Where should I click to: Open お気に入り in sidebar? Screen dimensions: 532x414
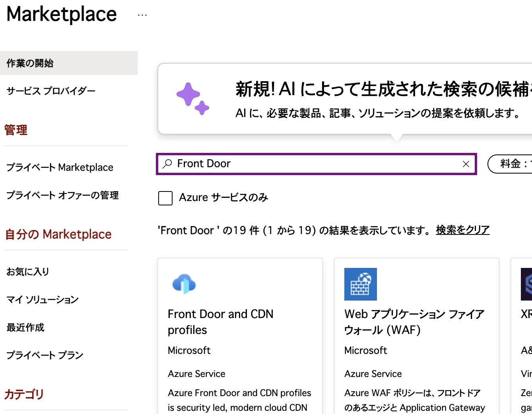click(x=27, y=271)
